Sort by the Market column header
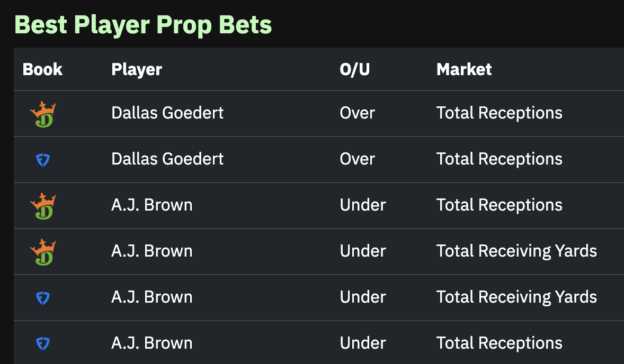Image resolution: width=624 pixels, height=364 pixels. pyautogui.click(x=464, y=69)
